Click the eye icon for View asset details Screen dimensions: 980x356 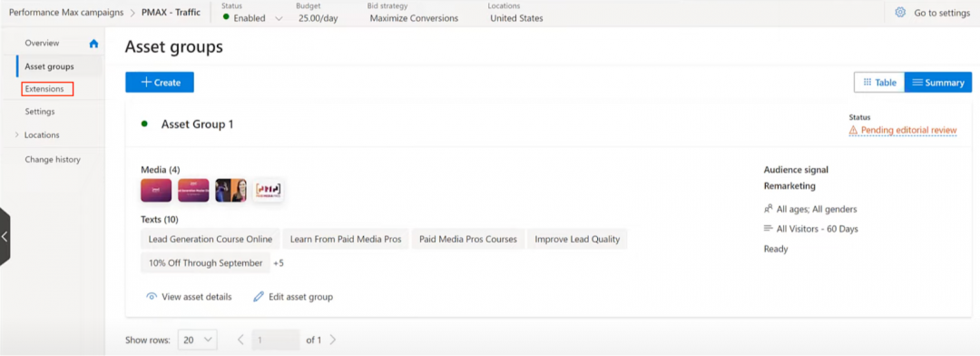click(152, 297)
